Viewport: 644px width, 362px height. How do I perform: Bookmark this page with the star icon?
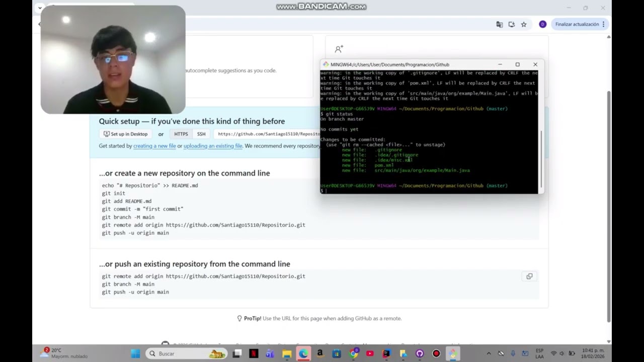click(x=524, y=24)
